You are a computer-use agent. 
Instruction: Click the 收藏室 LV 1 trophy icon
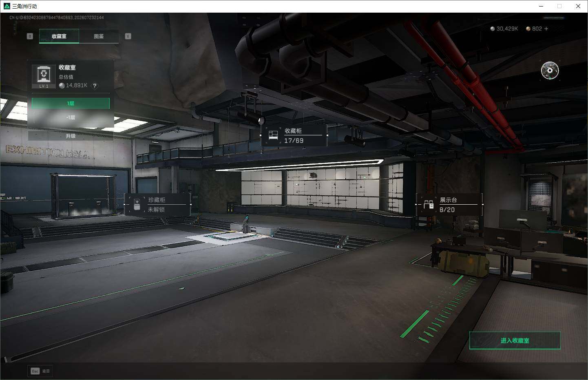44,76
